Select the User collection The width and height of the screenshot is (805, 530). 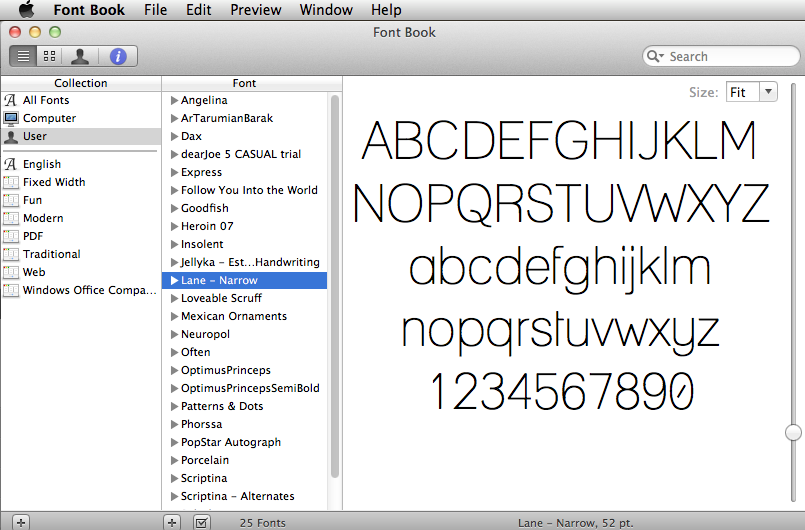[x=81, y=136]
